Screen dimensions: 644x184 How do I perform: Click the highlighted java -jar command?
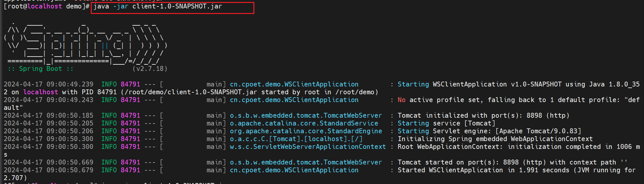click(158, 7)
